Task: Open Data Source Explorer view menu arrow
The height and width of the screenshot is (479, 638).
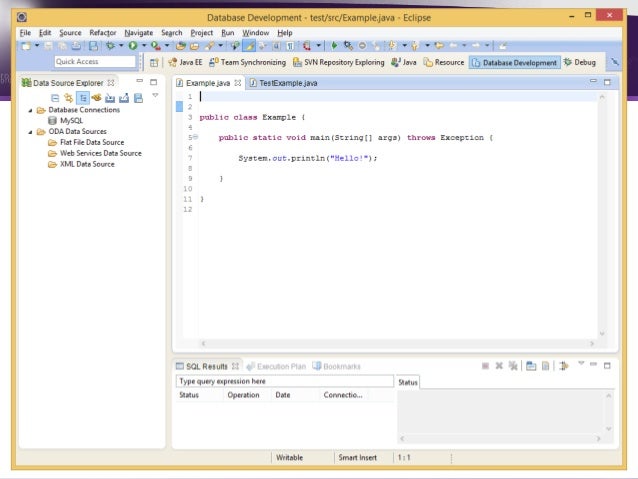Action: click(x=155, y=96)
